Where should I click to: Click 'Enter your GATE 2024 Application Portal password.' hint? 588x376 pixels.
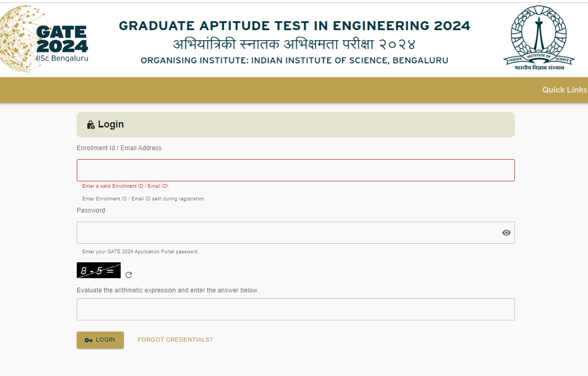tap(140, 252)
